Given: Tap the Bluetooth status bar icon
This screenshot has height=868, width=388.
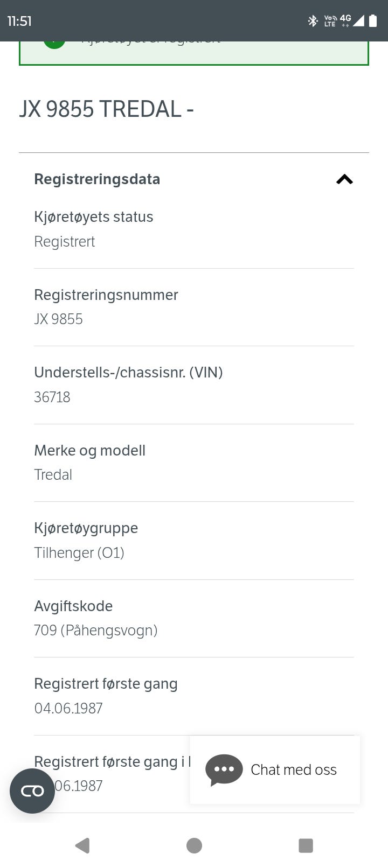Looking at the screenshot, I should tap(313, 21).
